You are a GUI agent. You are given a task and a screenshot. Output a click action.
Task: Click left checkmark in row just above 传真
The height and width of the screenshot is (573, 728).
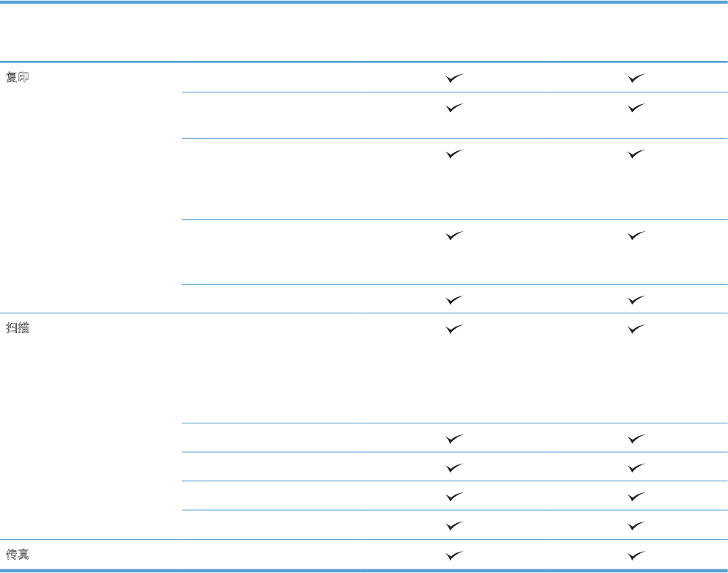454,525
